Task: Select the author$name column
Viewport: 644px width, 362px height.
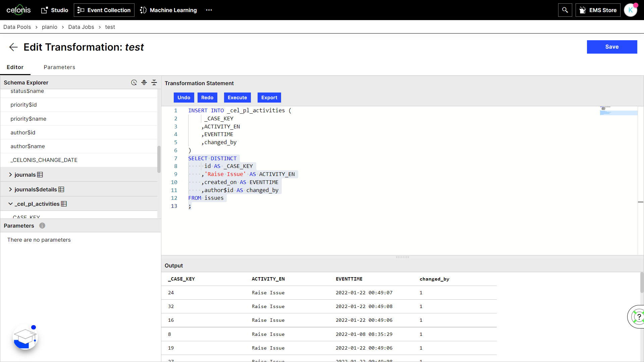Action: (x=28, y=146)
